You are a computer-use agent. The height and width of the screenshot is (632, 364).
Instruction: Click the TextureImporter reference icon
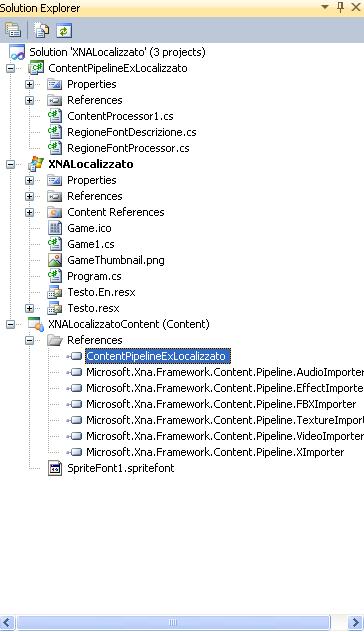click(x=75, y=420)
